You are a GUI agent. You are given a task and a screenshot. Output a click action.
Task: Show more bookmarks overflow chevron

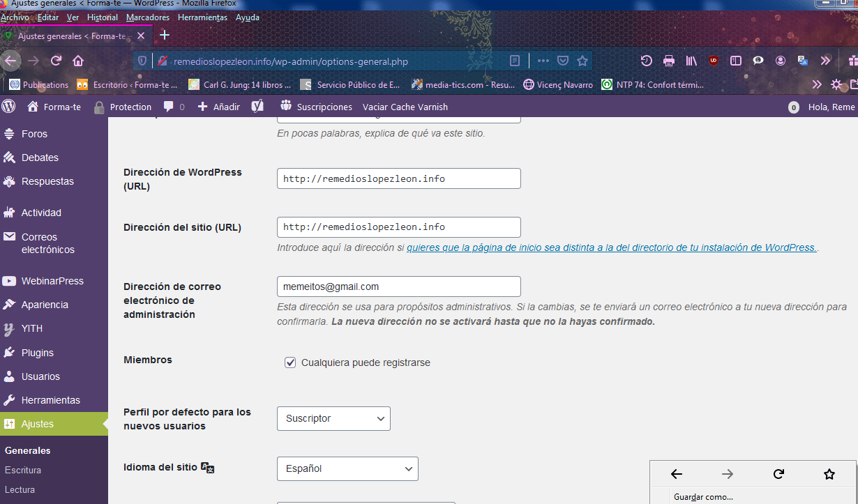coord(817,85)
